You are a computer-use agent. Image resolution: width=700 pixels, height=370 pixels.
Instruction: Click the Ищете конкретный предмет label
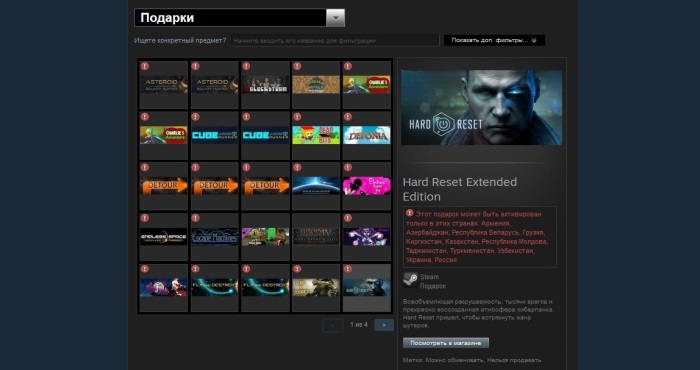tap(180, 41)
